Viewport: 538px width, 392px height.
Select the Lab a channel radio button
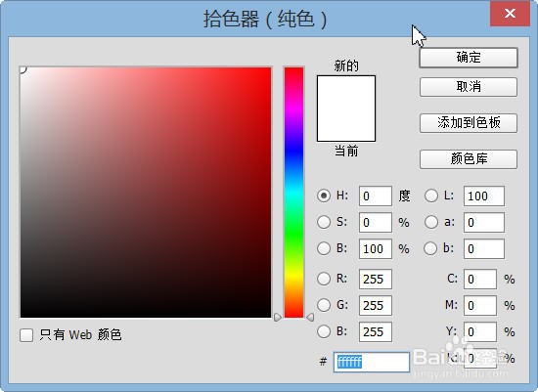point(431,222)
